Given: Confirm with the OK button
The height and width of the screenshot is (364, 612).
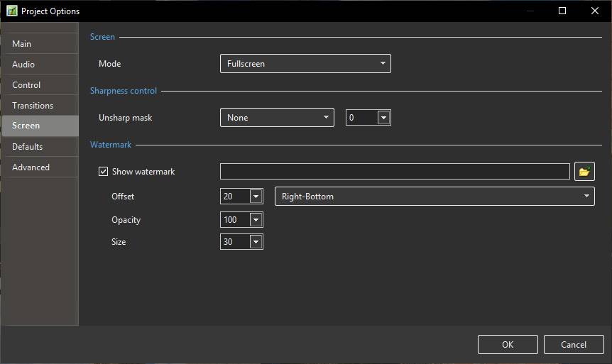Looking at the screenshot, I should coord(508,345).
